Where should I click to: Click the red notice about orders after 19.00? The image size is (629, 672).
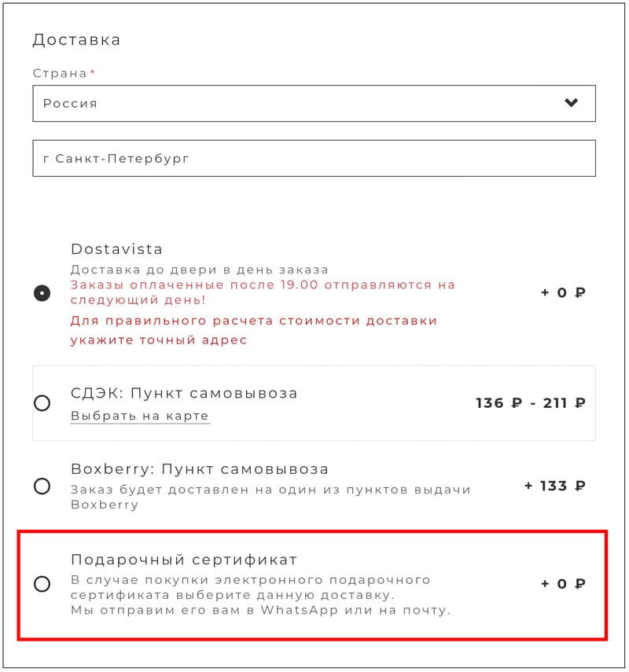(x=263, y=292)
